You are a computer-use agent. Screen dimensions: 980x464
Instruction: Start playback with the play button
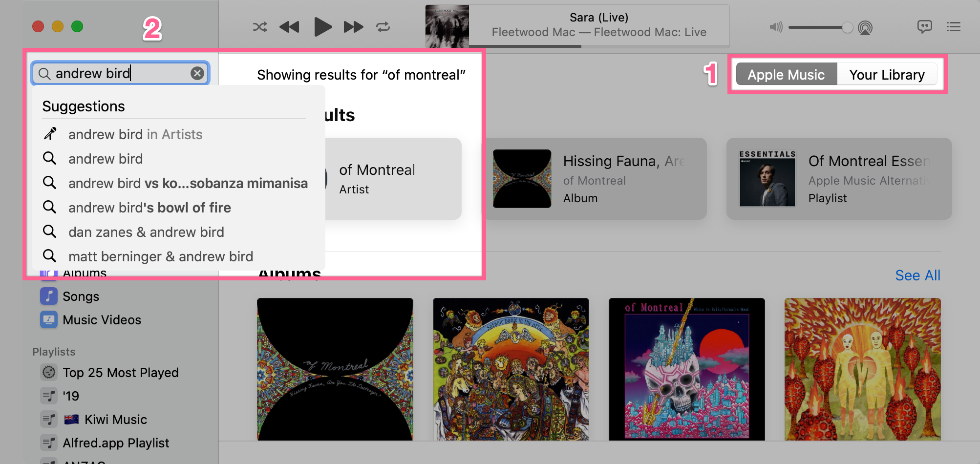coord(322,27)
